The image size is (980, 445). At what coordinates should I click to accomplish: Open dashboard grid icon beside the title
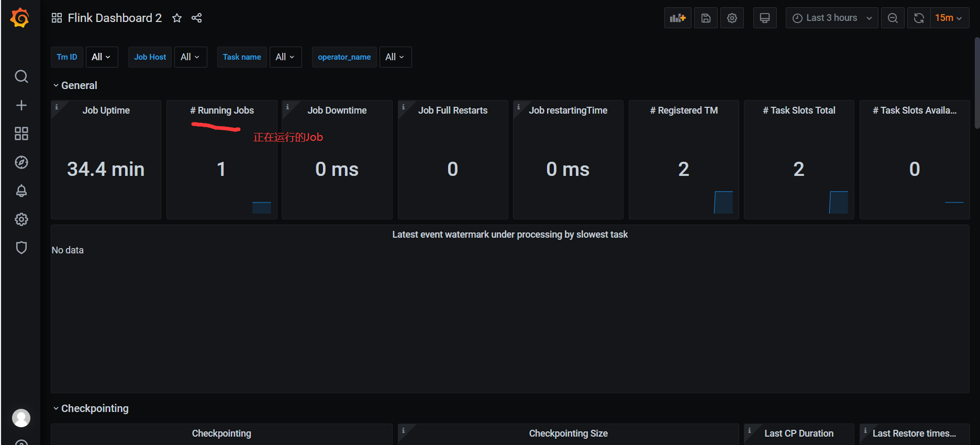coord(57,18)
